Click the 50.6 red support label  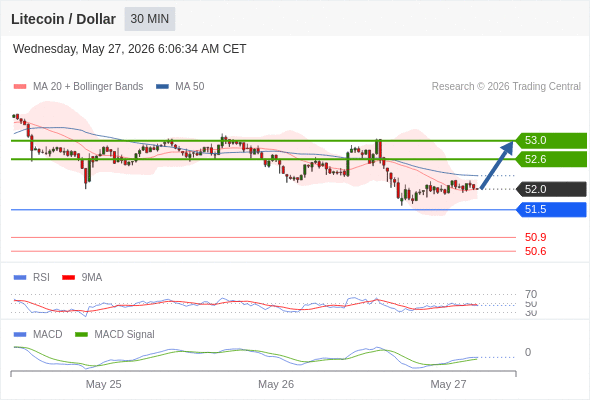(535, 251)
